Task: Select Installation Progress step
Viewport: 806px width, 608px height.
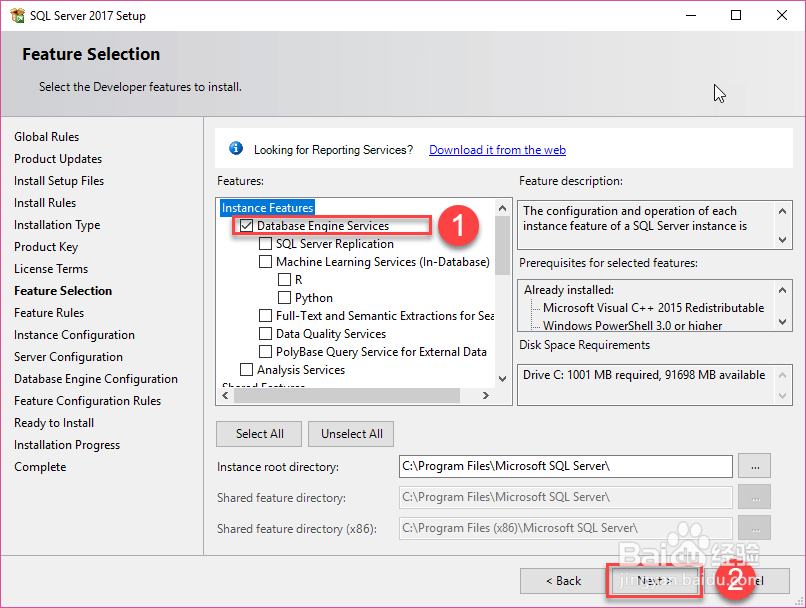Action: tap(67, 445)
